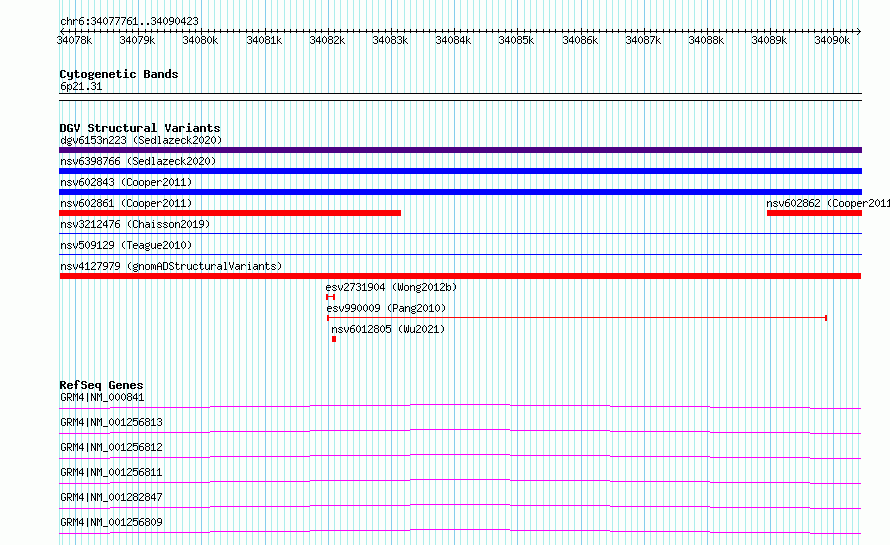Click the esv990009 (Pang2010) label
Viewport: 890px width, 545px height.
[387, 308]
